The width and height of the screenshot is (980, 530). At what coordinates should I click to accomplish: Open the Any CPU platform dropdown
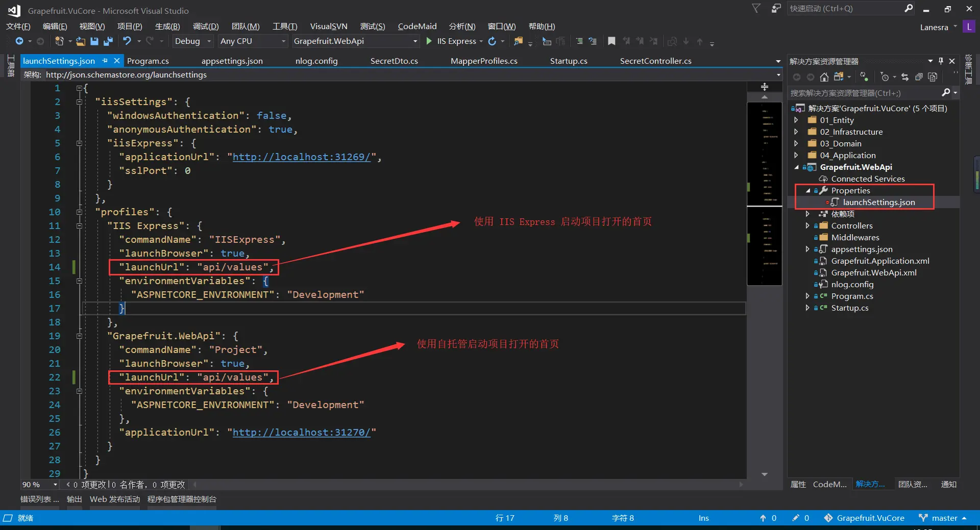tap(253, 41)
